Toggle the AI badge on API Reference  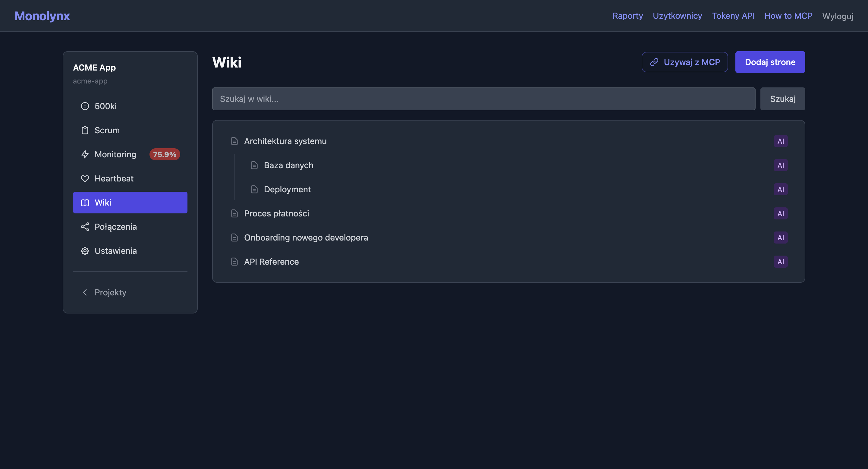click(x=781, y=261)
